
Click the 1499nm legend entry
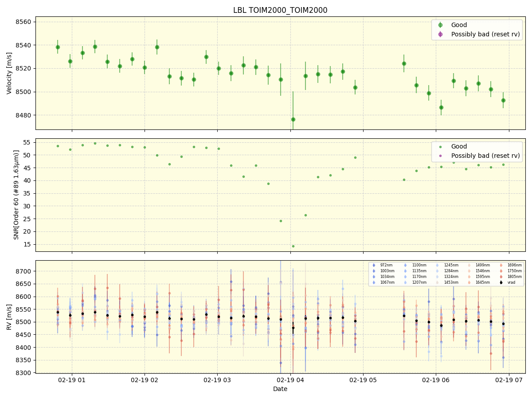[x=478, y=265]
